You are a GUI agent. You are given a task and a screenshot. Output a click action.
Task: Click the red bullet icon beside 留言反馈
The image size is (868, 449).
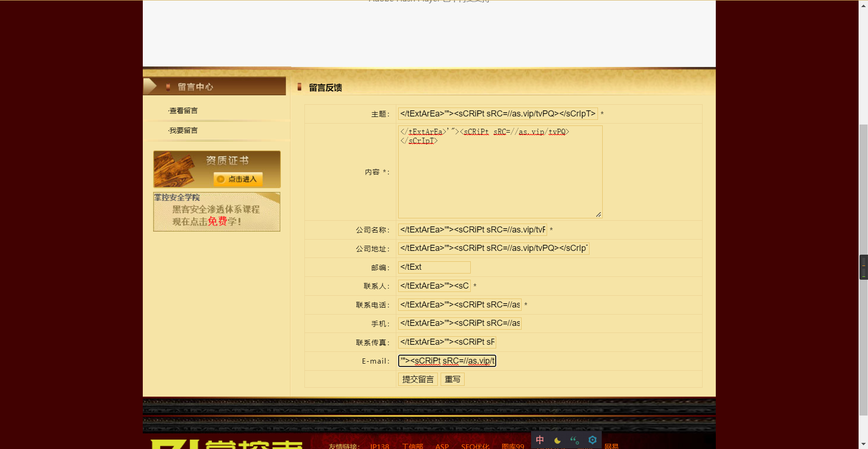click(x=300, y=87)
